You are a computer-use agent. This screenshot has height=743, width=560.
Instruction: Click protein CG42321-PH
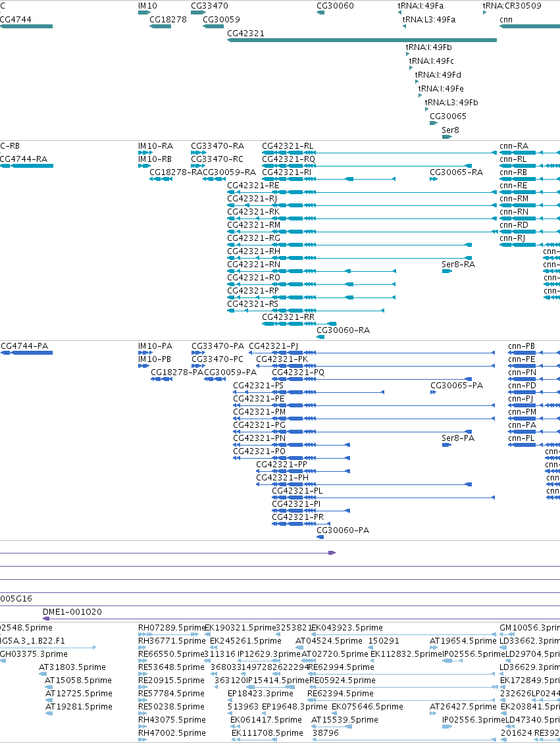(x=282, y=478)
